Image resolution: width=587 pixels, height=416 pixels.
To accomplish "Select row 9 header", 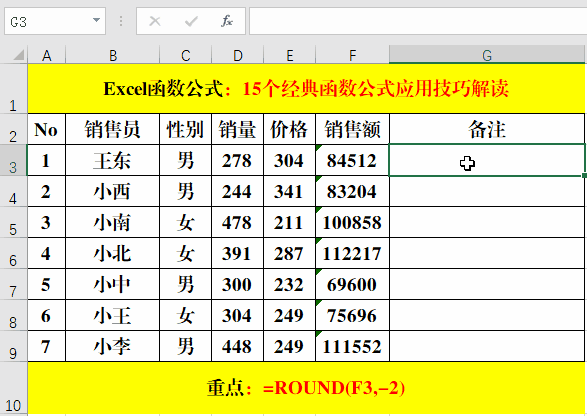I will (x=13, y=347).
